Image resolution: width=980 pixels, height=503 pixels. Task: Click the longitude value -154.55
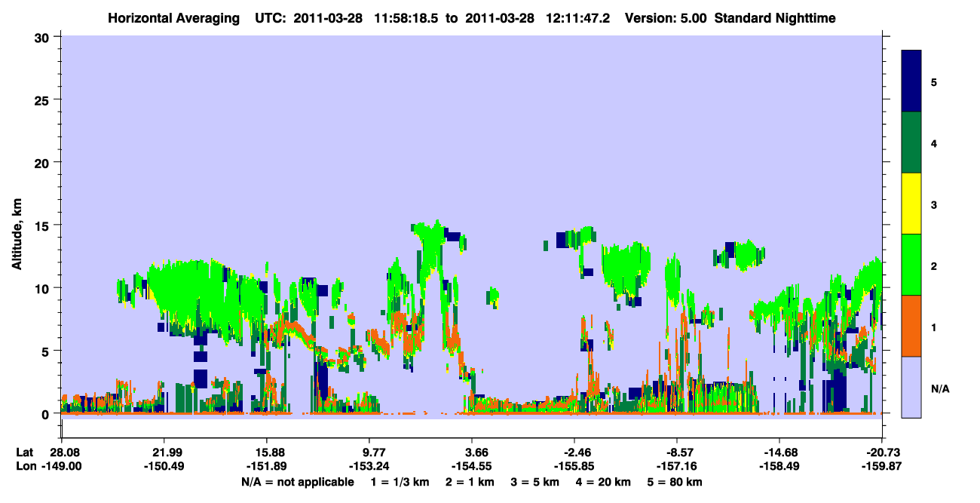(472, 466)
